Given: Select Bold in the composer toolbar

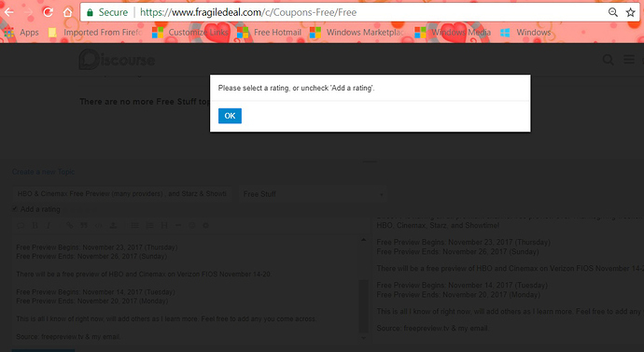Looking at the screenshot, I should pos(35,226).
